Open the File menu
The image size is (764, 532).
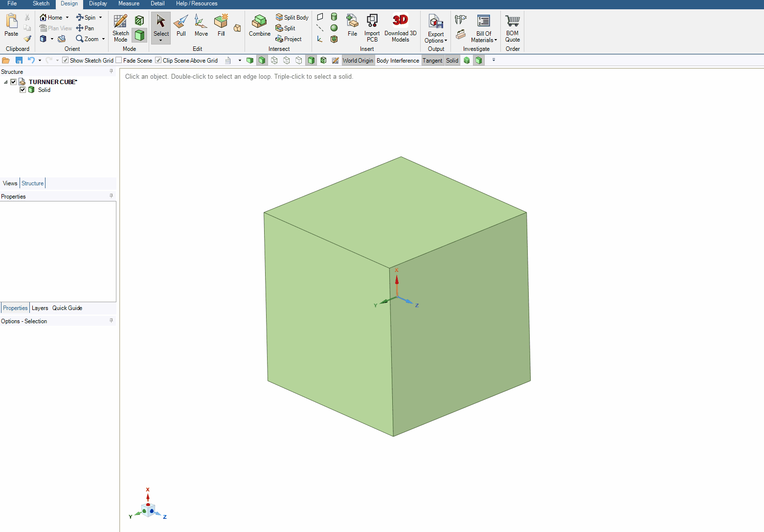[12, 3]
